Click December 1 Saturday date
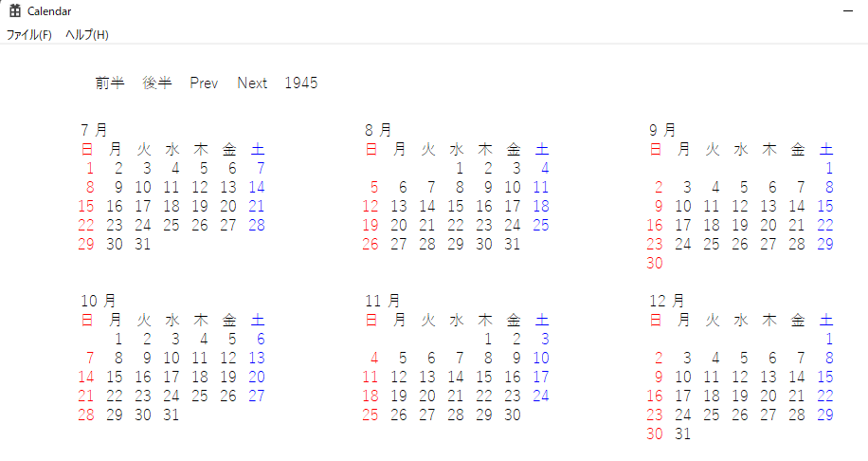The width and height of the screenshot is (868, 461). click(829, 339)
